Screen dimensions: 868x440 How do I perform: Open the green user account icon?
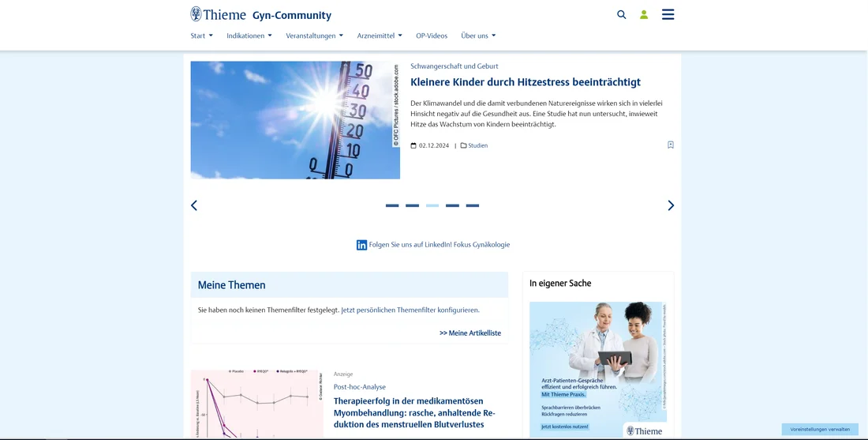644,15
